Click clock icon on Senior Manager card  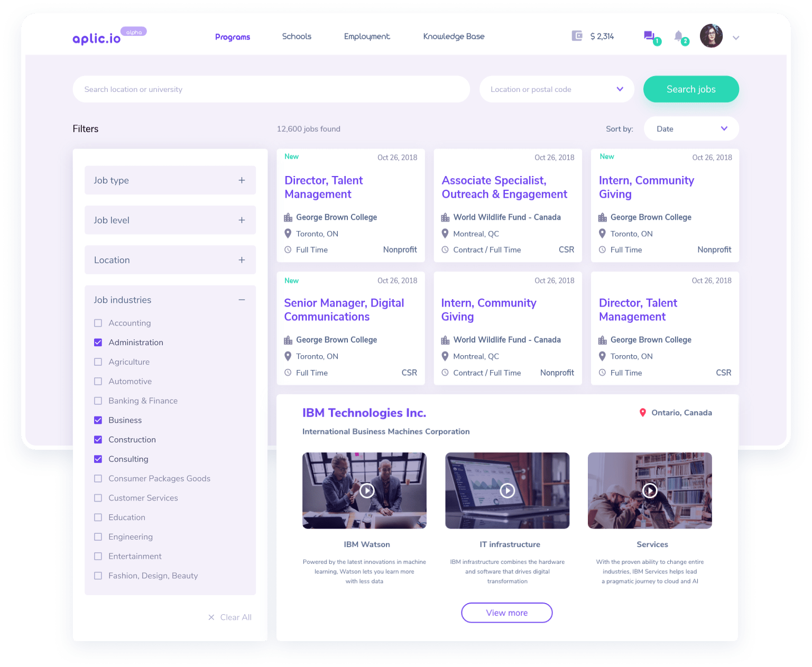tap(288, 373)
